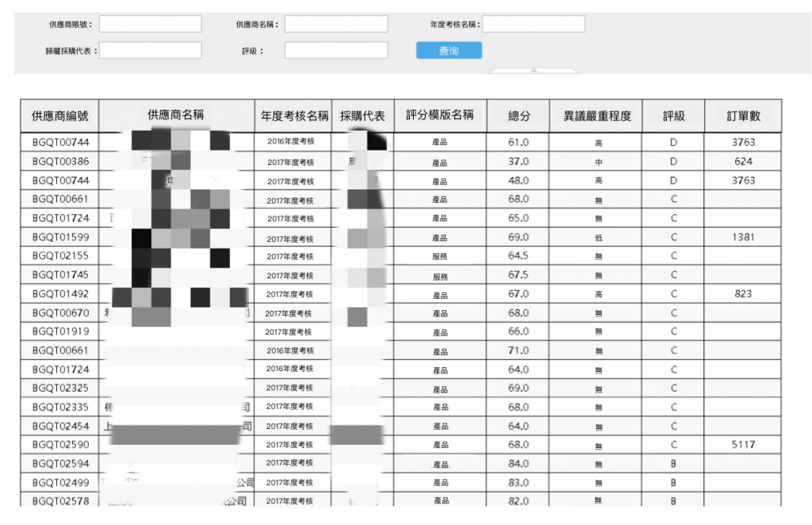Image resolution: width=812 pixels, height=525 pixels.
Task: Click the score 82.0
Action: coord(519,501)
